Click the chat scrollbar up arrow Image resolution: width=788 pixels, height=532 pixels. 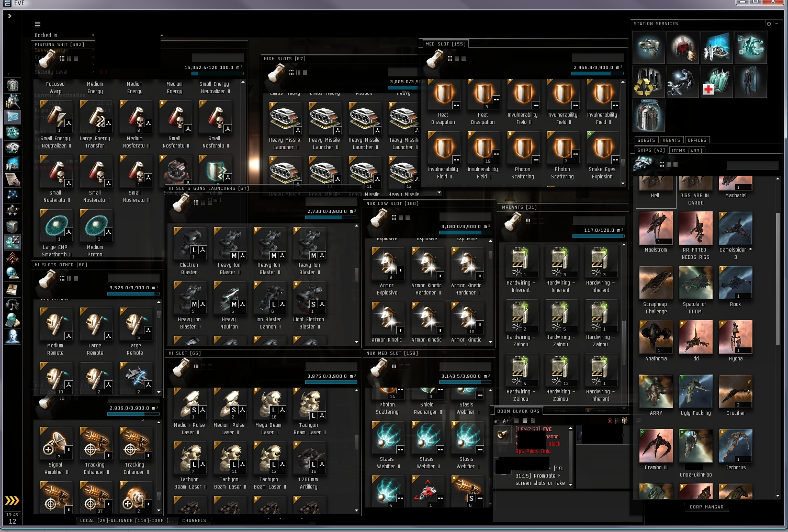click(570, 428)
